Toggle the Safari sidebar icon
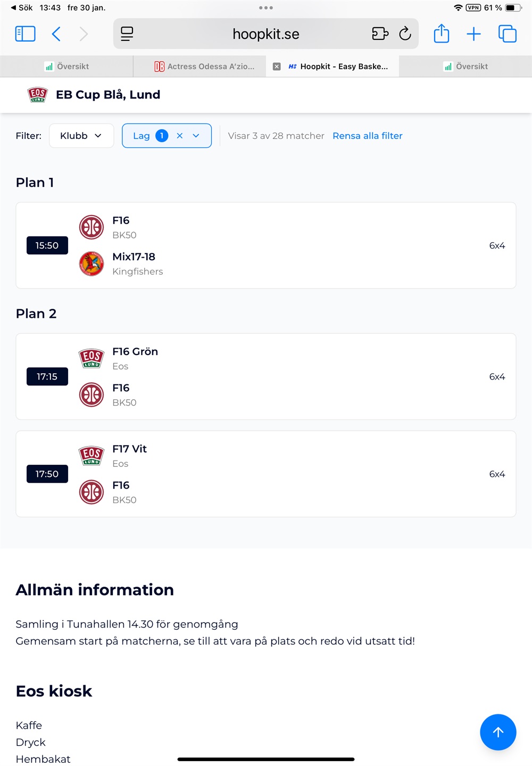This screenshot has width=532, height=766. point(25,34)
